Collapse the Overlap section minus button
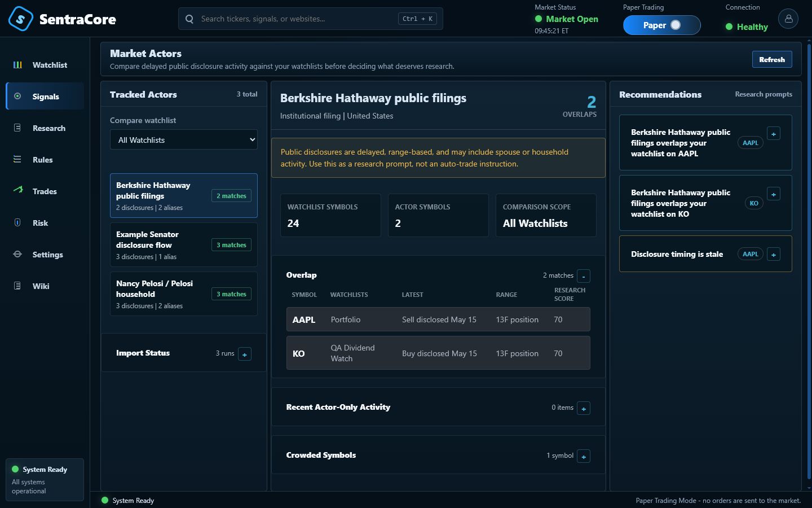The width and height of the screenshot is (812, 508). (x=584, y=276)
